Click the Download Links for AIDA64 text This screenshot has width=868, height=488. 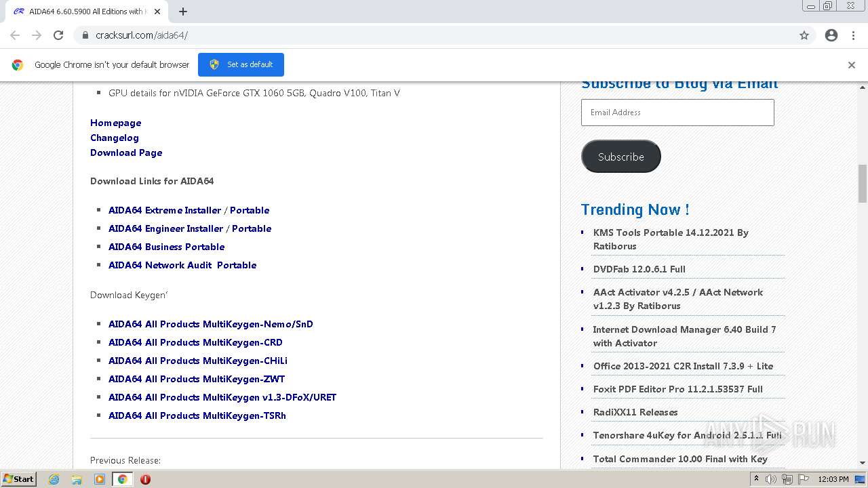click(152, 181)
